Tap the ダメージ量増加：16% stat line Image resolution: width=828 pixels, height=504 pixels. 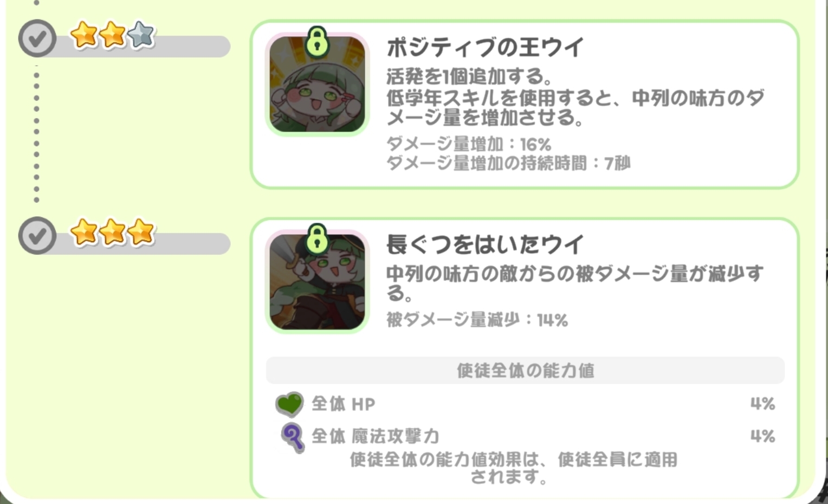coord(469,144)
